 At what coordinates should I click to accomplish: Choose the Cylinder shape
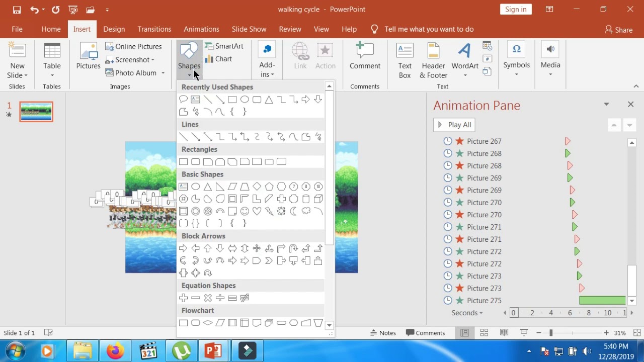point(306,199)
